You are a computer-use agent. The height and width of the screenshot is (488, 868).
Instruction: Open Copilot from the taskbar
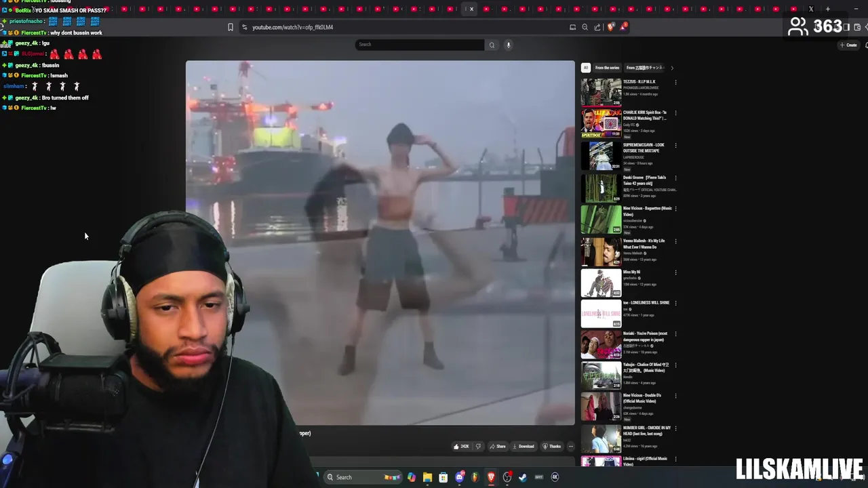pyautogui.click(x=412, y=477)
